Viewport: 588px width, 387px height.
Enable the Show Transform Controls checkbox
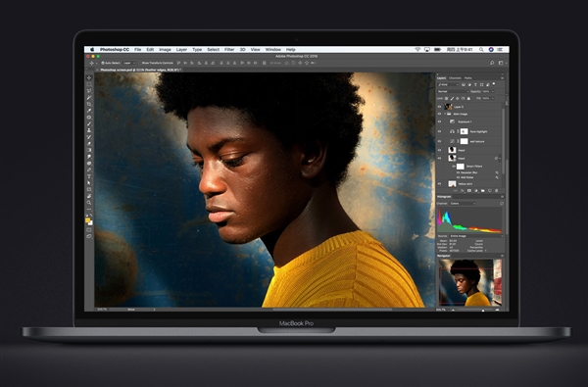coord(140,63)
